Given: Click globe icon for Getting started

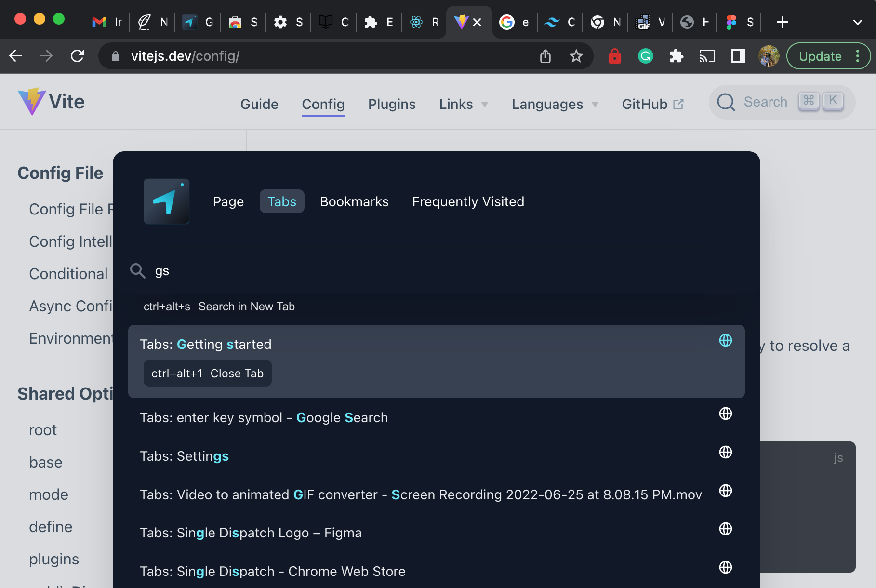Looking at the screenshot, I should 726,340.
